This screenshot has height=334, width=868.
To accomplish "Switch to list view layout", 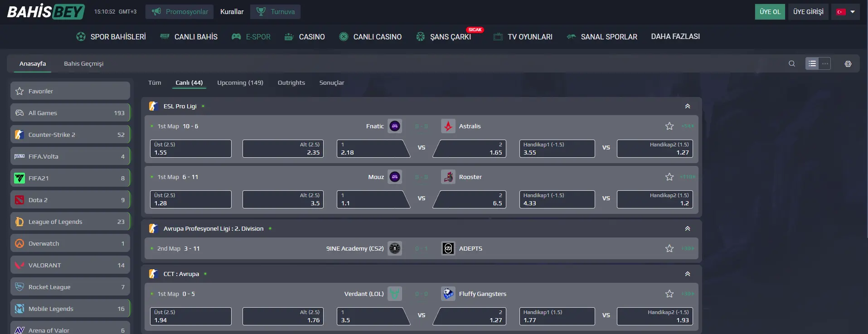I will point(812,63).
